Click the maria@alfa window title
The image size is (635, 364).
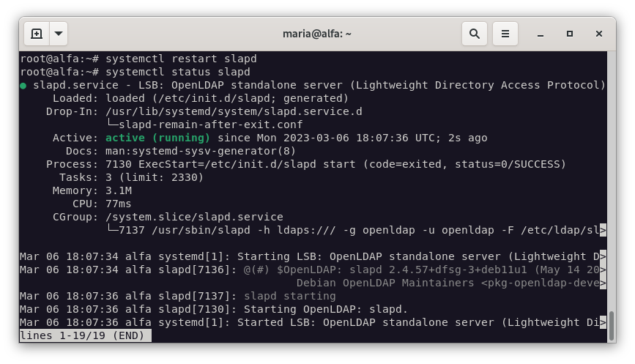pos(317,34)
